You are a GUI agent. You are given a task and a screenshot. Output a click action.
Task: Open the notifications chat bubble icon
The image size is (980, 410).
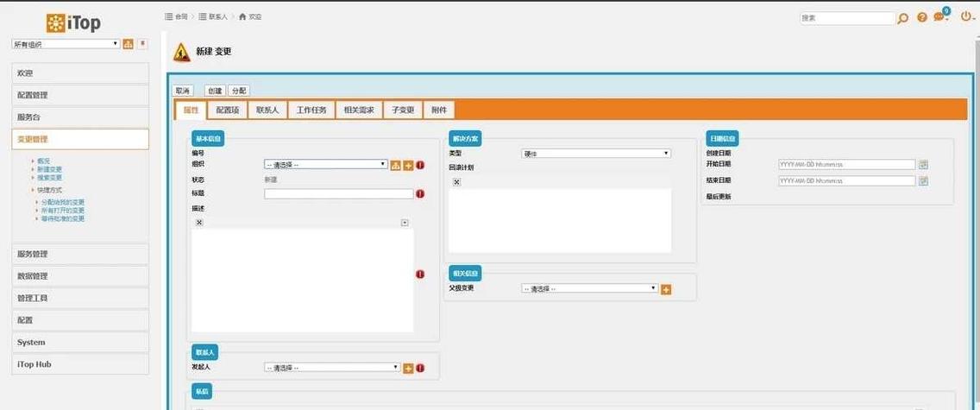coord(939,17)
